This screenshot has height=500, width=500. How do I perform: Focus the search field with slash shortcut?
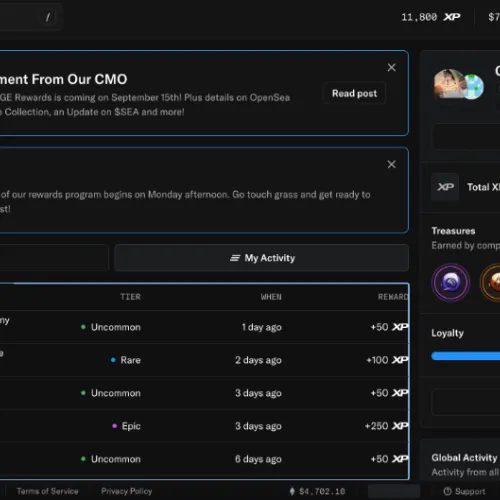click(x=31, y=17)
